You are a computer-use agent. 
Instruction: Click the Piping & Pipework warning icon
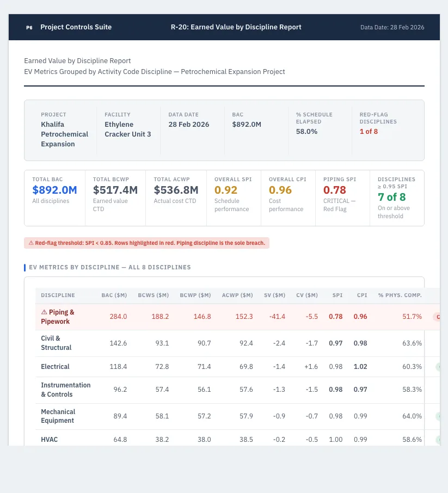coord(44,312)
